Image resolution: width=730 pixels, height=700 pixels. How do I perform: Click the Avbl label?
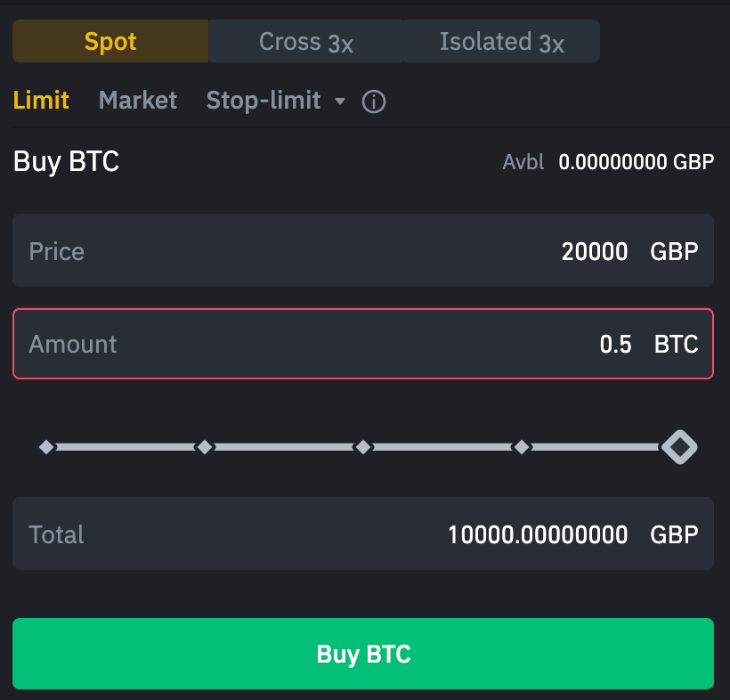click(523, 162)
